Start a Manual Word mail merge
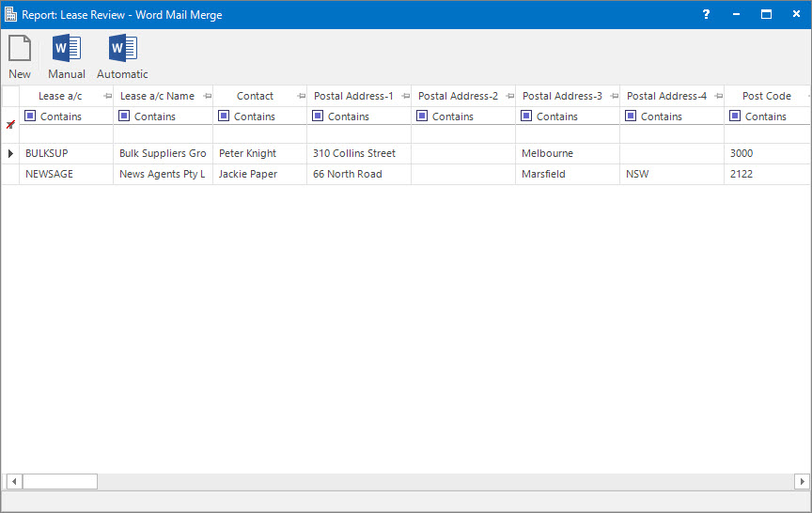Viewport: 812px width, 513px height. 67,57
